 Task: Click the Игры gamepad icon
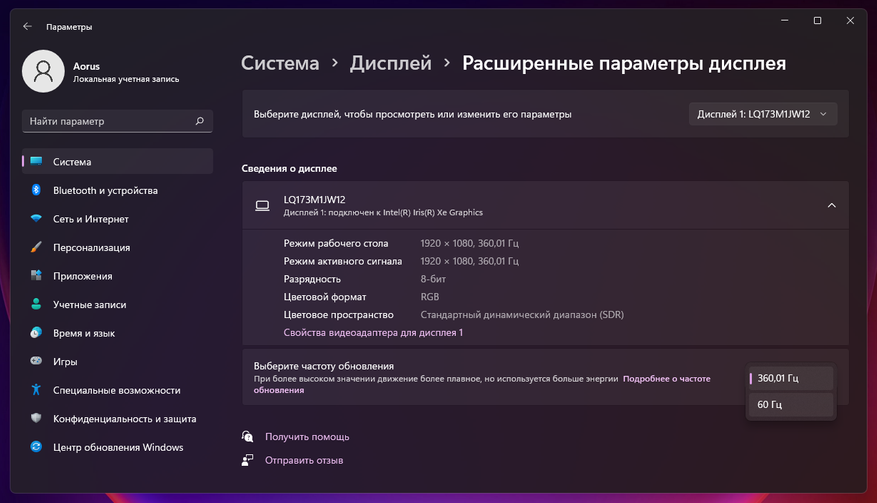tap(36, 361)
